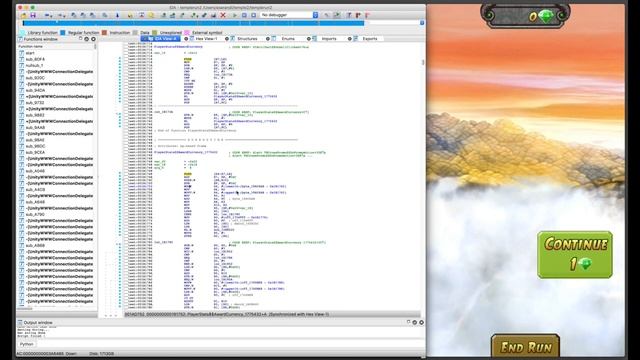
Task: Open the No debugger selection dropdown
Action: point(289,15)
